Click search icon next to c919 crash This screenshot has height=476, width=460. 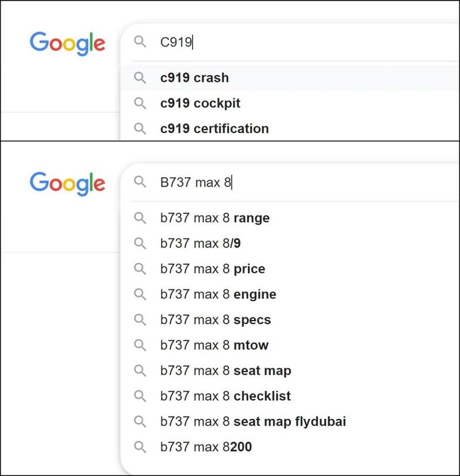[x=140, y=78]
